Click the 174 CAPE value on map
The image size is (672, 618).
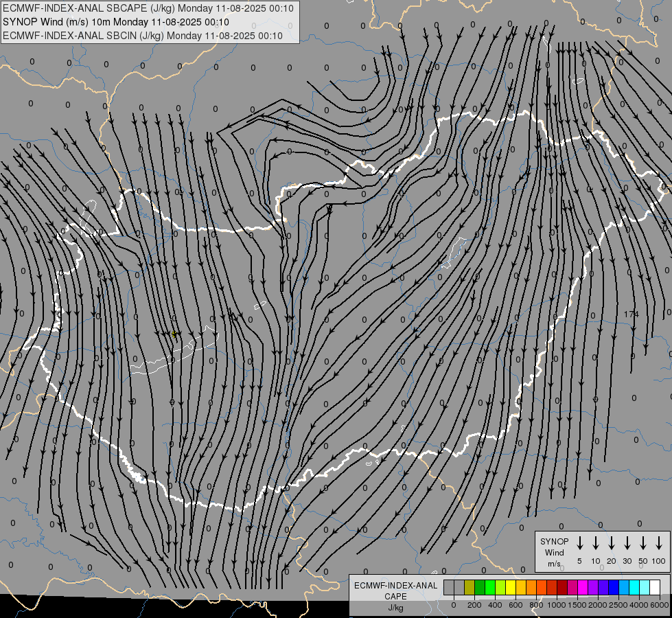[631, 314]
